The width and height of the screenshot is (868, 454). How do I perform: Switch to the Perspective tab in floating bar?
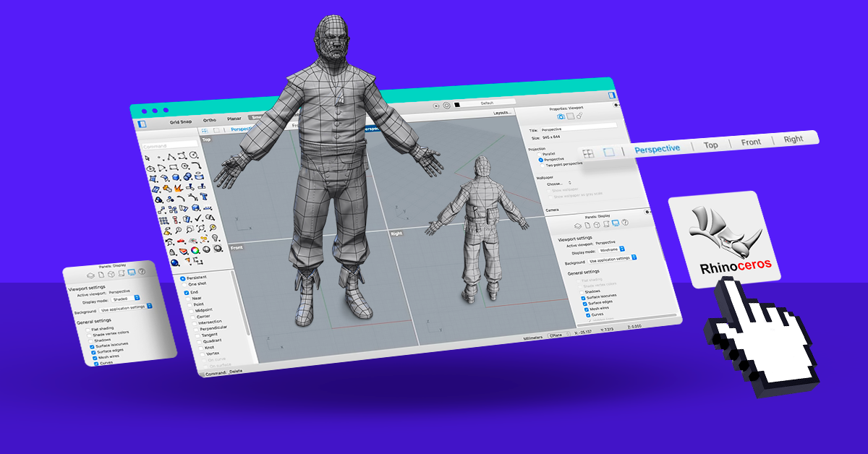click(657, 147)
